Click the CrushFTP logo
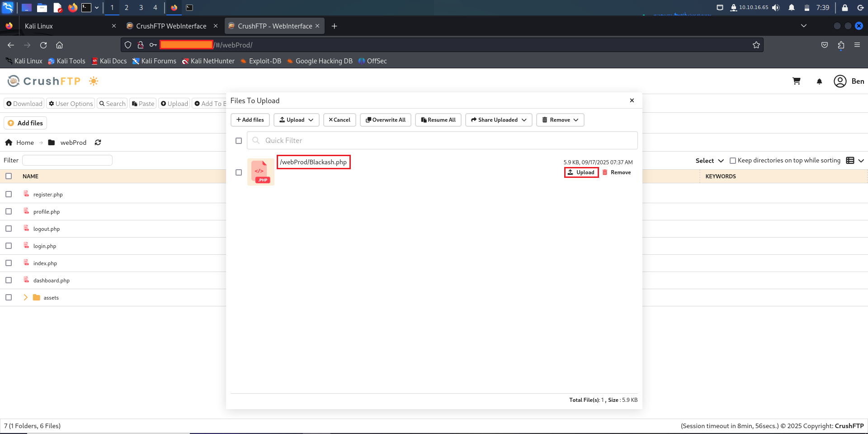Viewport: 868px width, 434px height. click(44, 81)
